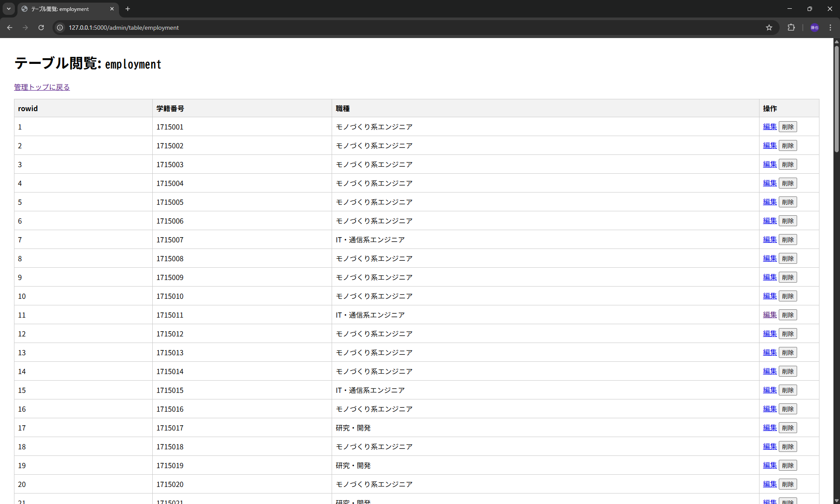The width and height of the screenshot is (840, 504).
Task: Click the vertical page scrollbar thumb
Action: pyautogui.click(x=836, y=98)
